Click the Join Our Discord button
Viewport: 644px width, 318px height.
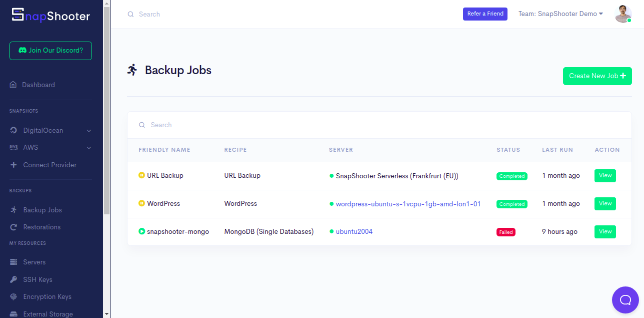pyautogui.click(x=50, y=51)
